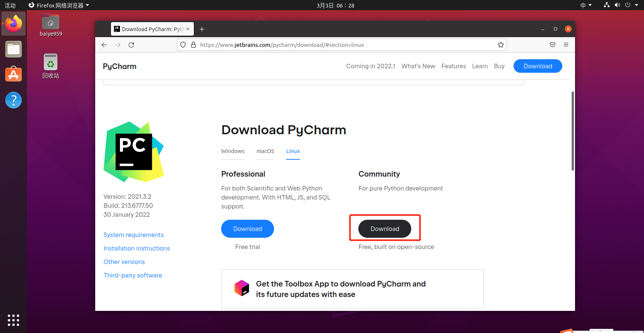Download PyCharm Community edition
Viewport: 644px width, 333px height.
pyautogui.click(x=385, y=229)
